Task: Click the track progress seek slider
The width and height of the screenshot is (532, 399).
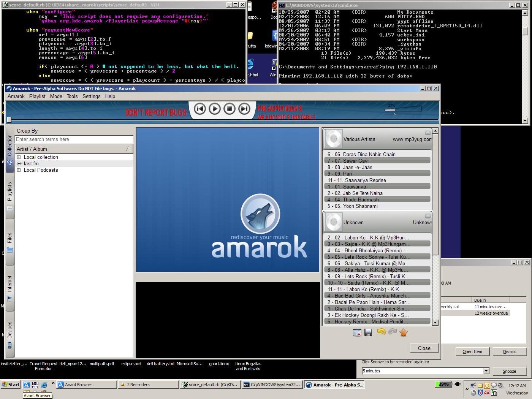Action: tap(222, 120)
